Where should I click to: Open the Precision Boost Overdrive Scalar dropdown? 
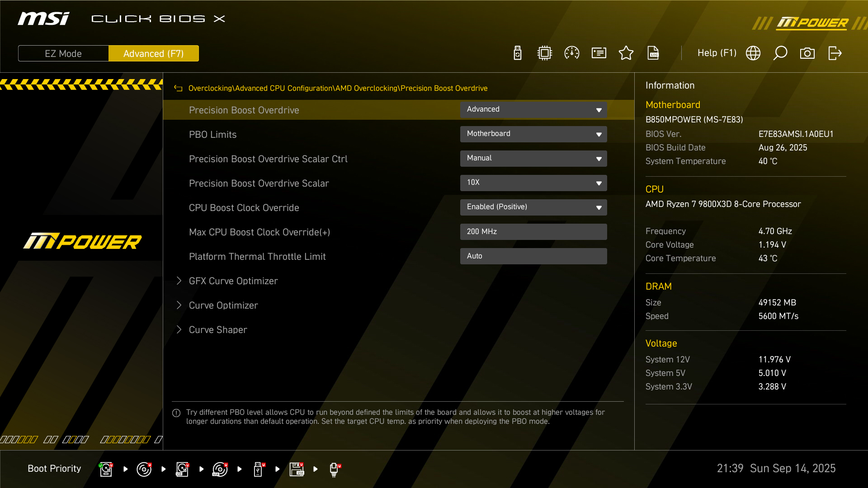[x=533, y=183]
